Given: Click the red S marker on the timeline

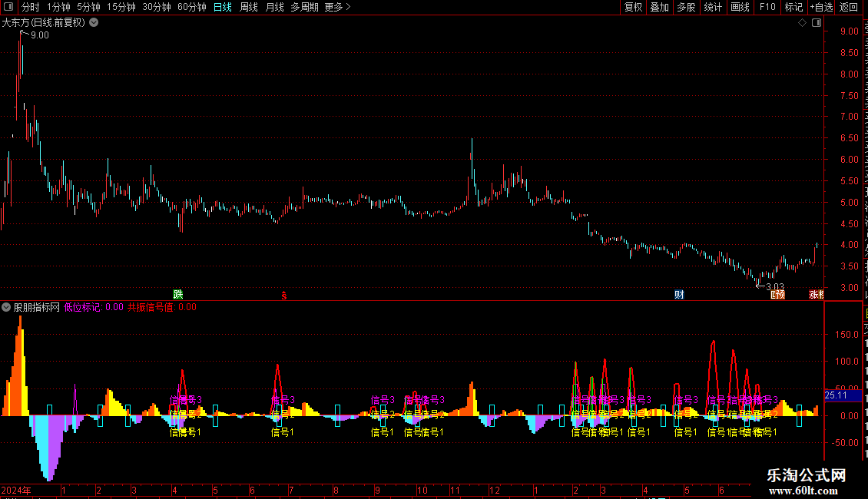Looking at the screenshot, I should pyautogui.click(x=284, y=296).
